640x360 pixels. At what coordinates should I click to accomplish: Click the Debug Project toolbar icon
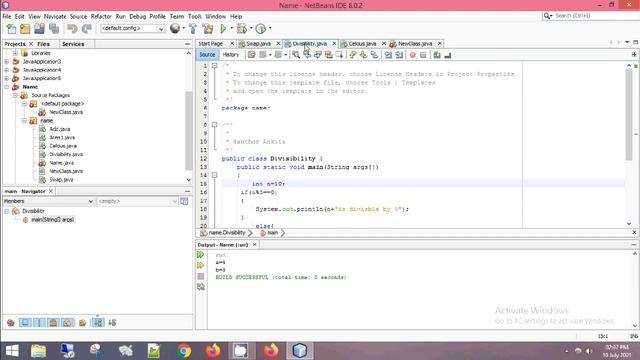tap(242, 29)
